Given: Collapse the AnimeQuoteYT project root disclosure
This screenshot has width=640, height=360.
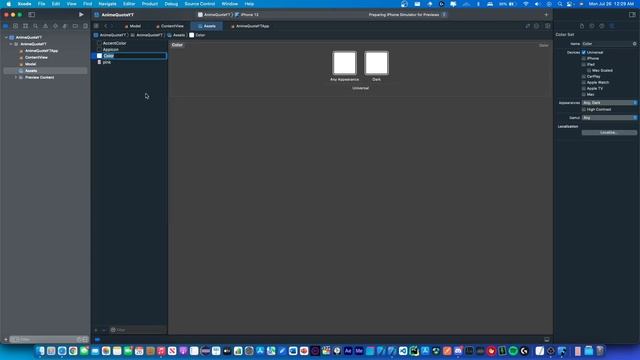Looking at the screenshot, I should coord(6,37).
